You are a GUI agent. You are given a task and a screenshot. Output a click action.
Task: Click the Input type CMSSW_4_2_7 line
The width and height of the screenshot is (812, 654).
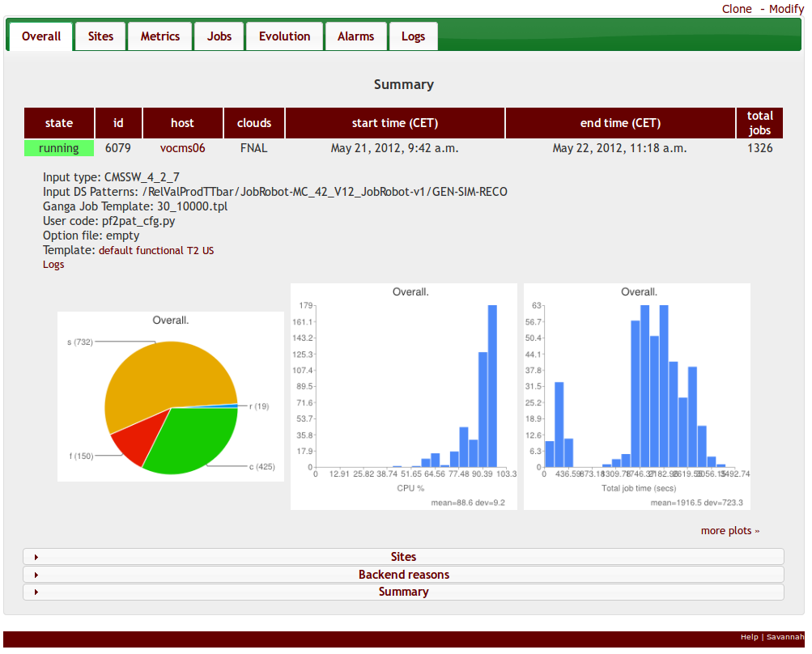pyautogui.click(x=111, y=177)
